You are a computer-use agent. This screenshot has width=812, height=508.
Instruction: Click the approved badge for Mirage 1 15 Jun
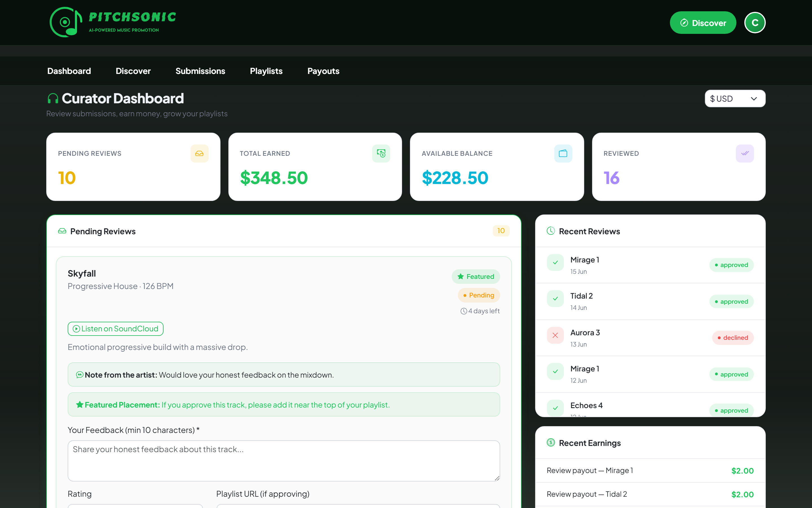731,265
